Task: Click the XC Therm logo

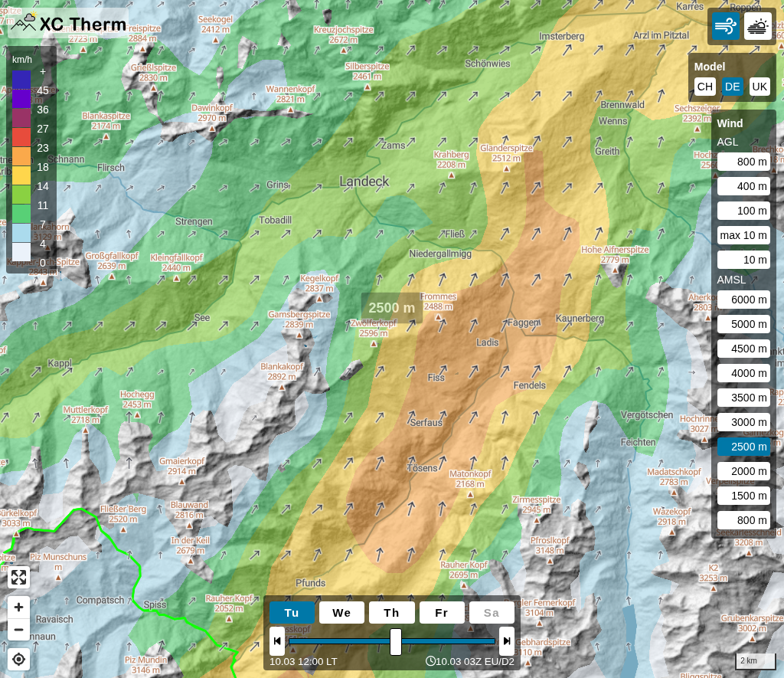Action: [x=69, y=24]
